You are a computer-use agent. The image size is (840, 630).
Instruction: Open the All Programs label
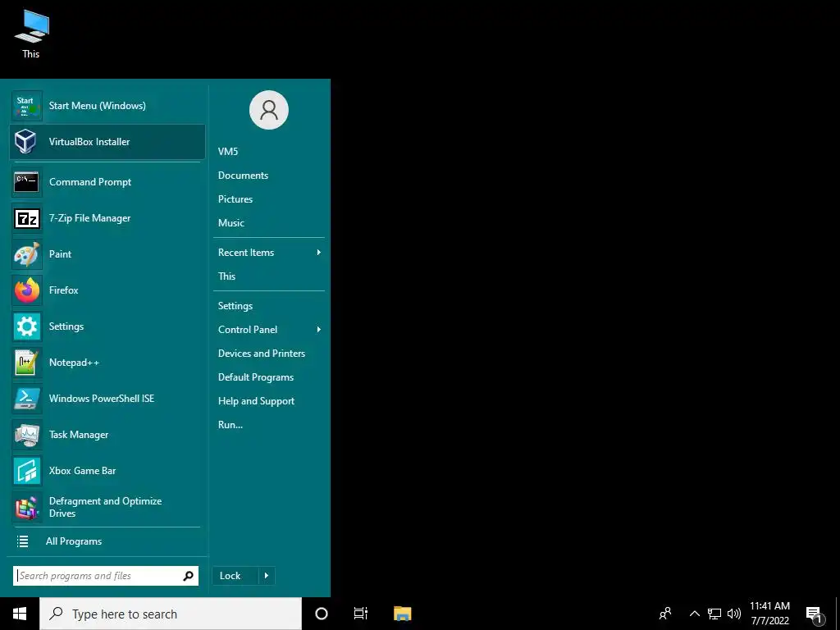[74, 541]
